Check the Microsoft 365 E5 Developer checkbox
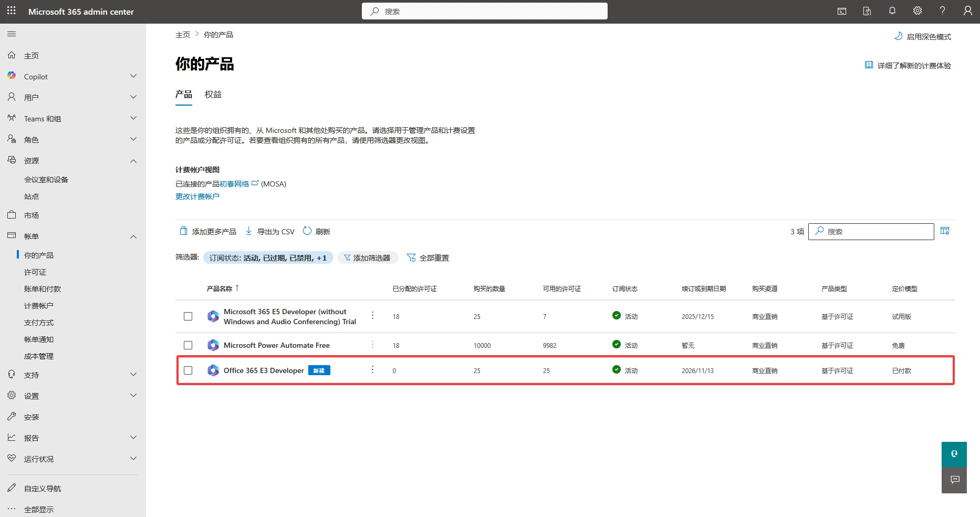This screenshot has height=517, width=980. click(x=188, y=316)
